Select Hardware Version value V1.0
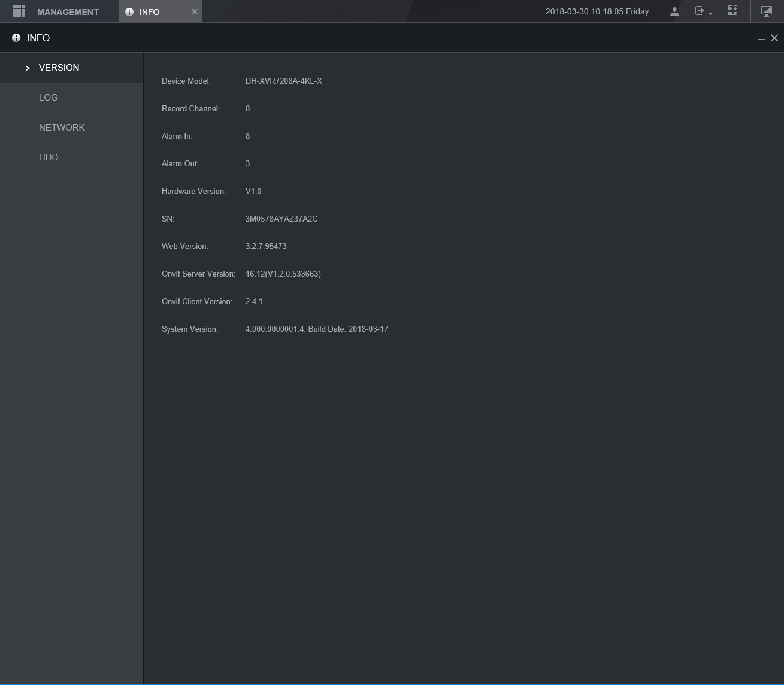This screenshot has height=685, width=784. coord(253,191)
